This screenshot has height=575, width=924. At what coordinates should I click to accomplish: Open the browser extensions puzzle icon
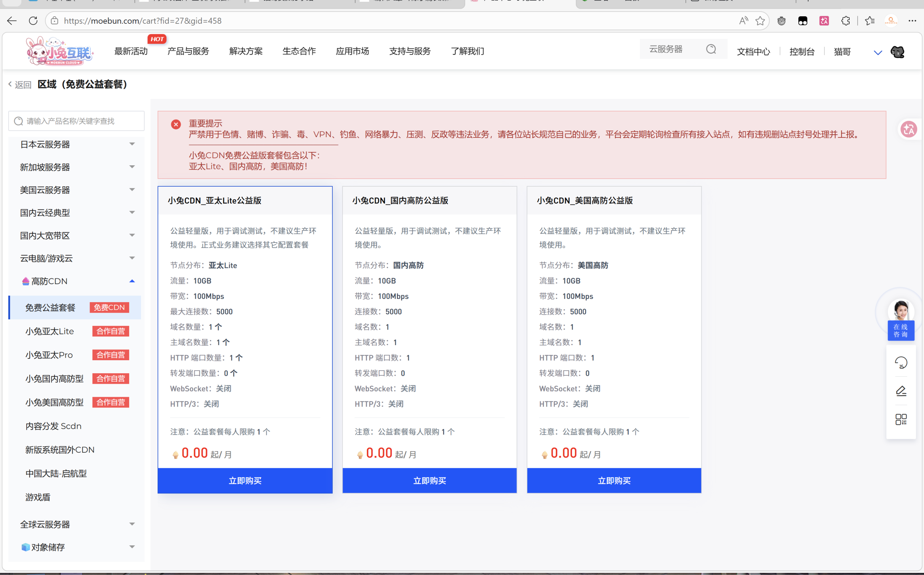846,21
